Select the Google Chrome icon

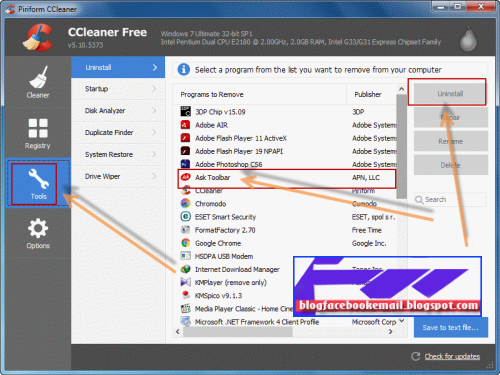pyautogui.click(x=185, y=243)
